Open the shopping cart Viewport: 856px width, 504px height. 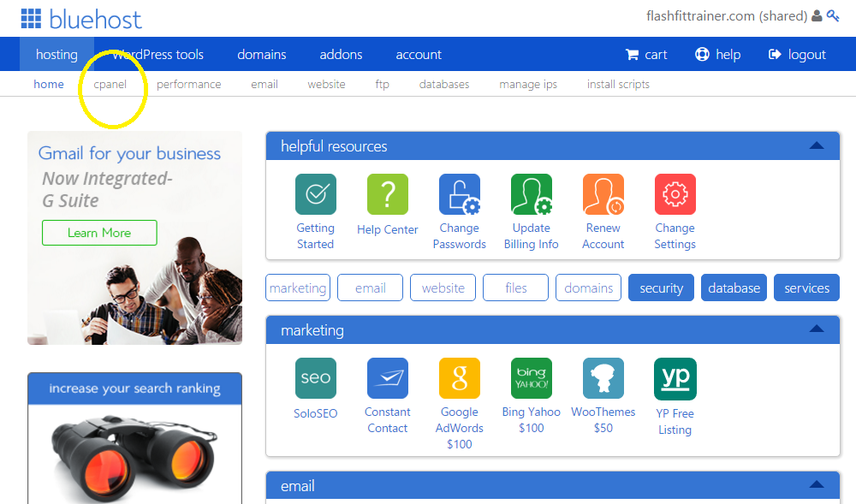point(646,55)
